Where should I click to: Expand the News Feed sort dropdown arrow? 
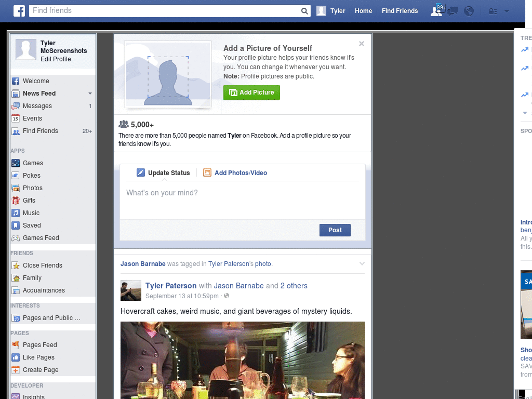90,94
